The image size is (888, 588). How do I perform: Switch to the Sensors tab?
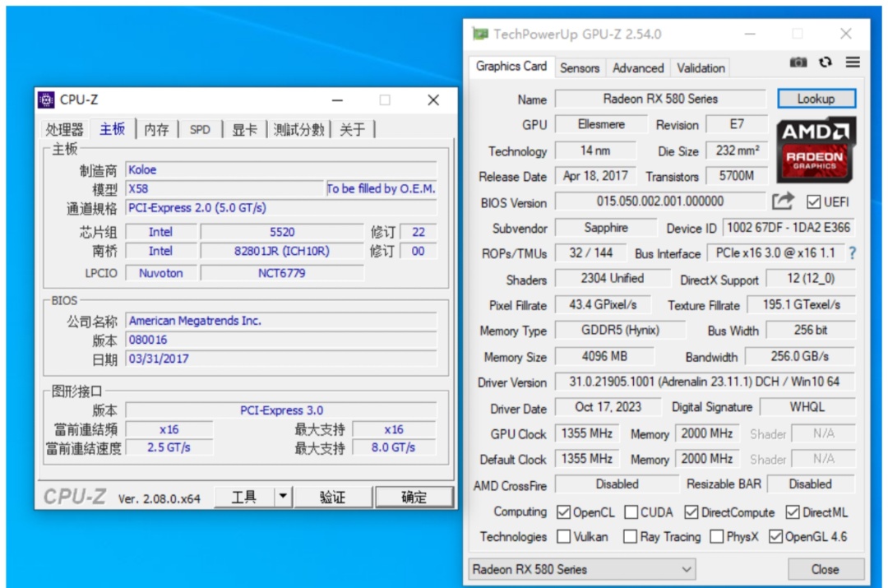(x=580, y=68)
